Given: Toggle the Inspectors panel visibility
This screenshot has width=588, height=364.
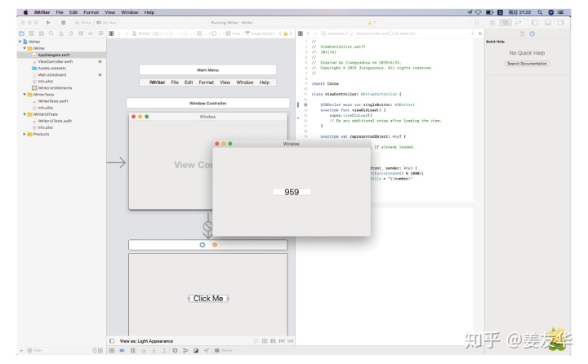Looking at the screenshot, I should coord(560,23).
